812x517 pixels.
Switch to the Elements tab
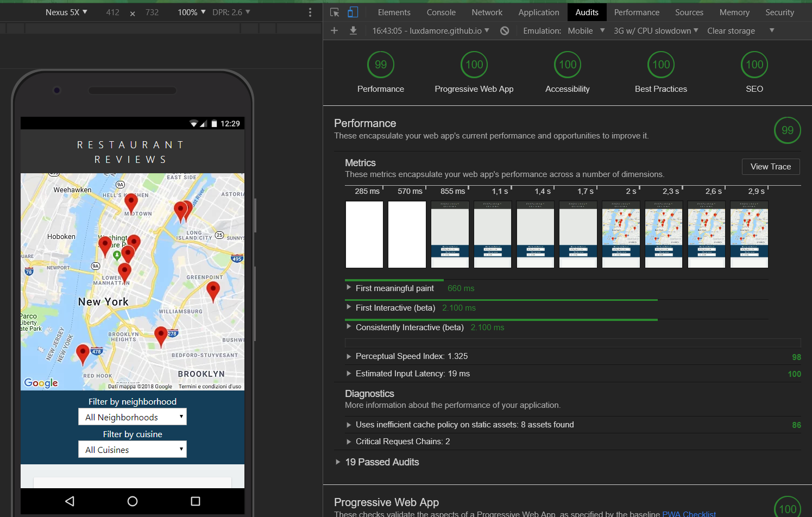pyautogui.click(x=394, y=12)
